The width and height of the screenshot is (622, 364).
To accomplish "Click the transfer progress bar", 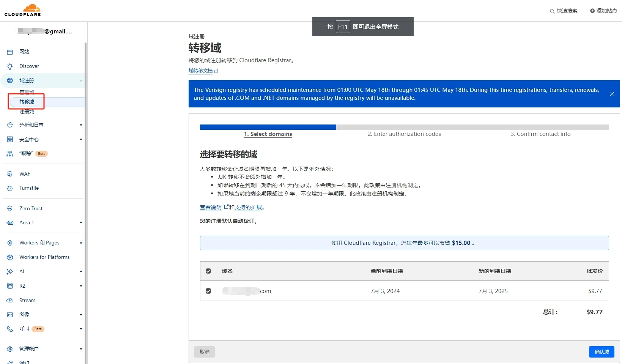I will 404,127.
